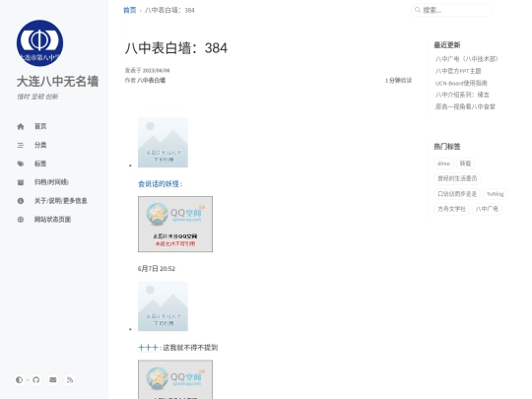Click the avatar placeholder above 会说话的妖怪

[x=163, y=143]
